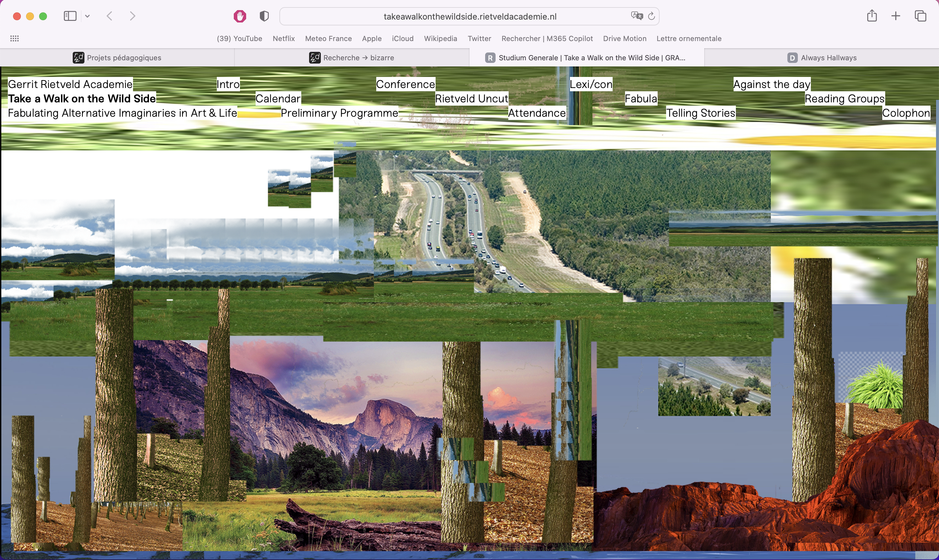The width and height of the screenshot is (939, 560).
Task: Click the address bar URL field
Action: (x=469, y=17)
